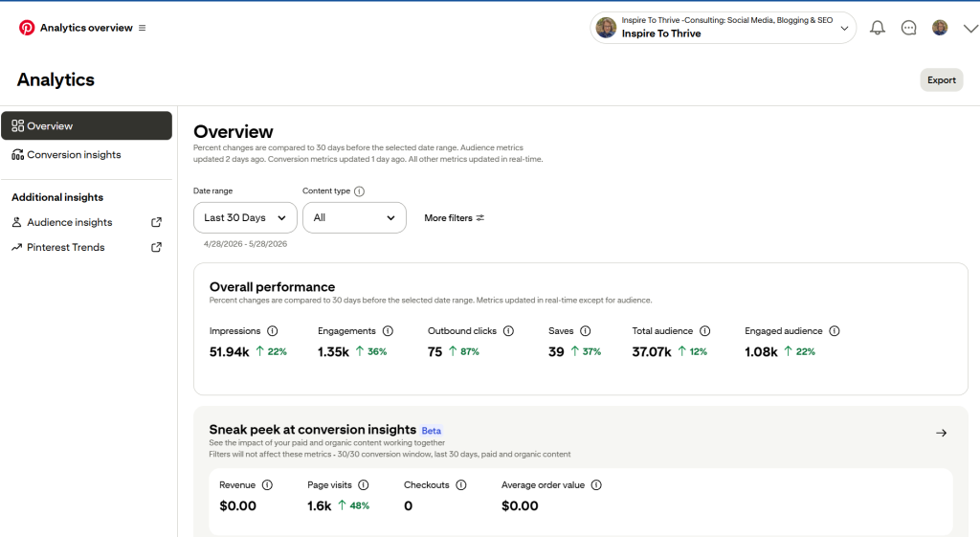
Task: Show info tooltip for Checkouts
Action: [x=461, y=485]
